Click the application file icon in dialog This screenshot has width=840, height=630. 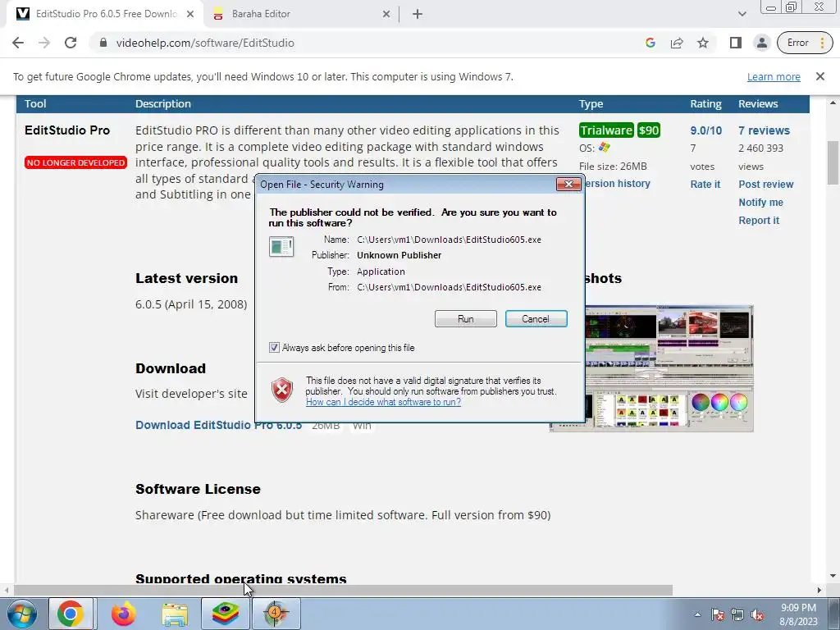[281, 247]
